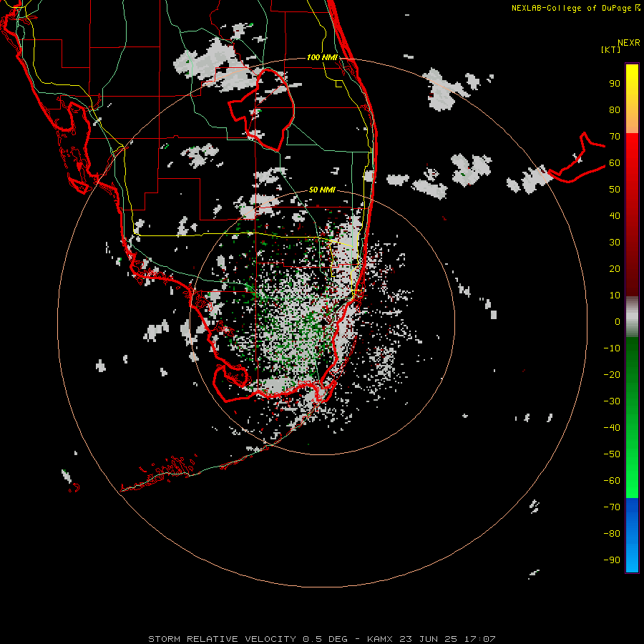
Task: Click the '[KT]' units label
Action: pyautogui.click(x=610, y=49)
